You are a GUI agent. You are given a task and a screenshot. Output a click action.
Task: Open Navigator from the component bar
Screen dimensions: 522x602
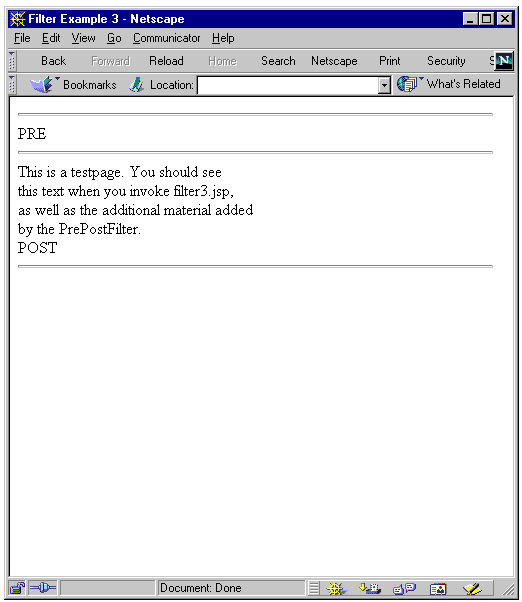[x=336, y=588]
